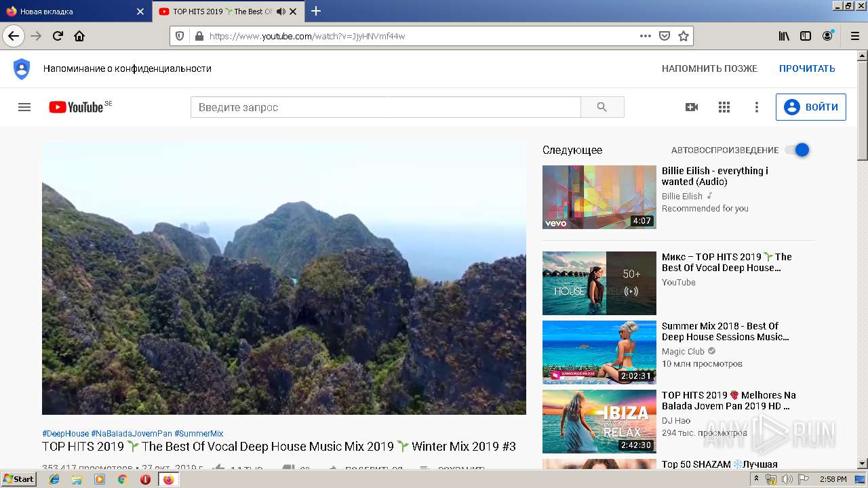Open the Firefox account icon
The width and height of the screenshot is (868, 488).
(x=827, y=36)
